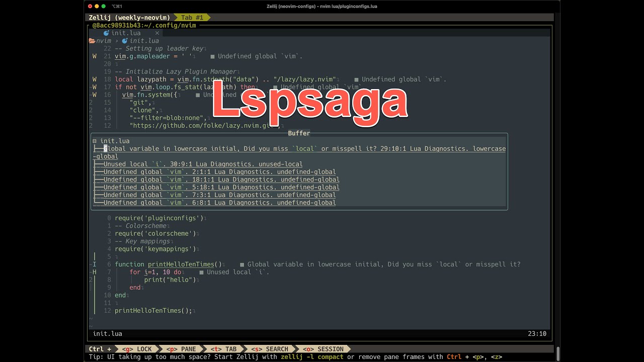This screenshot has height=362, width=644.
Task: Open the undefined-global vim 5:18:1 diagnostic
Action: pos(221,187)
